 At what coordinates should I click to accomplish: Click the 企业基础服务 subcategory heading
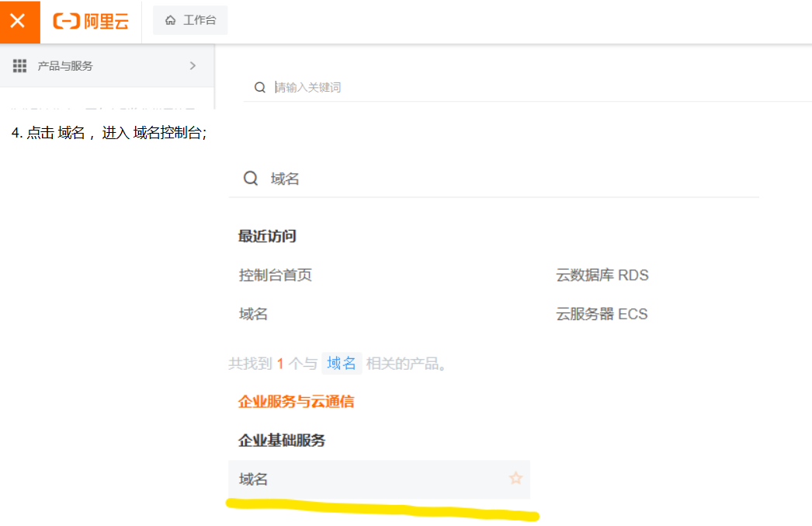coord(282,441)
